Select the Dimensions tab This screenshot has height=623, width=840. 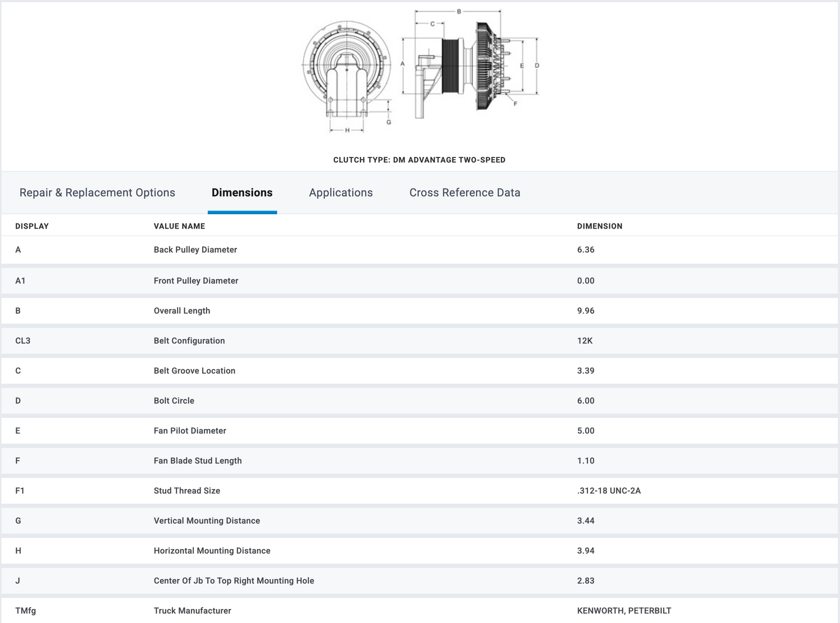click(x=242, y=193)
